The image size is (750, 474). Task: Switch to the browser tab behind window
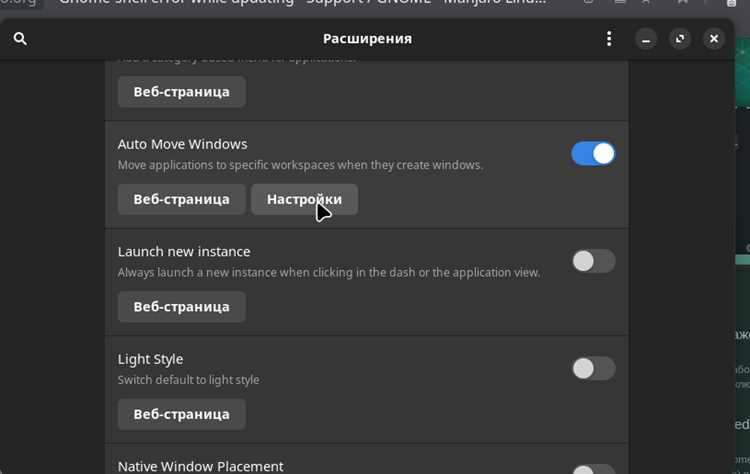coord(301,4)
